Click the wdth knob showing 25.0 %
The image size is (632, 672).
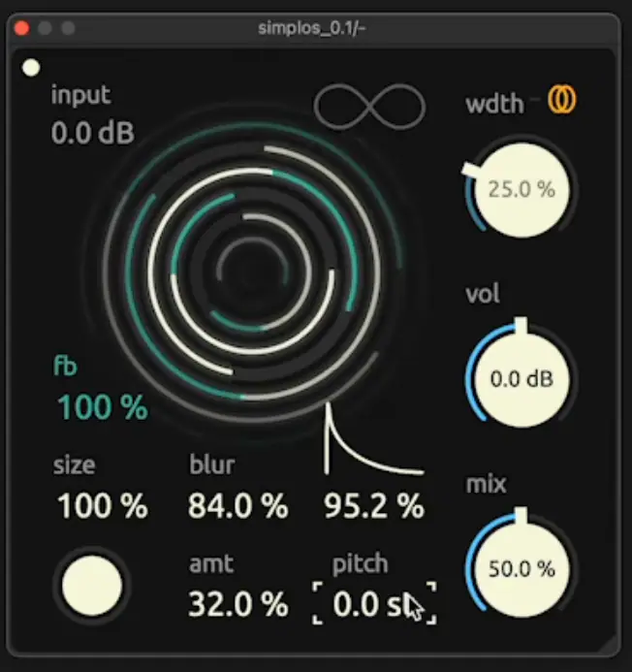tap(521, 189)
